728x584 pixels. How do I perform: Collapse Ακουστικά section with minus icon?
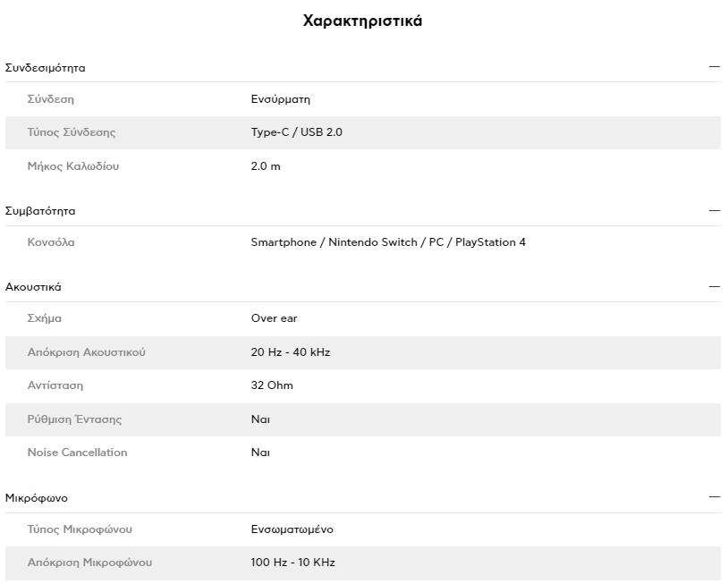[x=714, y=287]
